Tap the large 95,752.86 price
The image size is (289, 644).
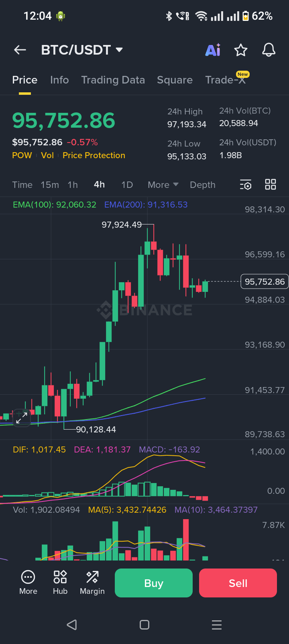click(x=64, y=120)
